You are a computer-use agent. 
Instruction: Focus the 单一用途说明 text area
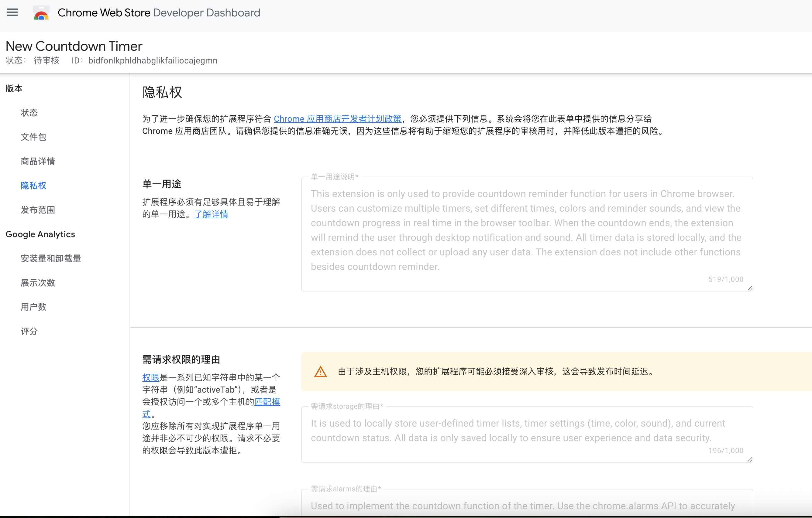527,234
